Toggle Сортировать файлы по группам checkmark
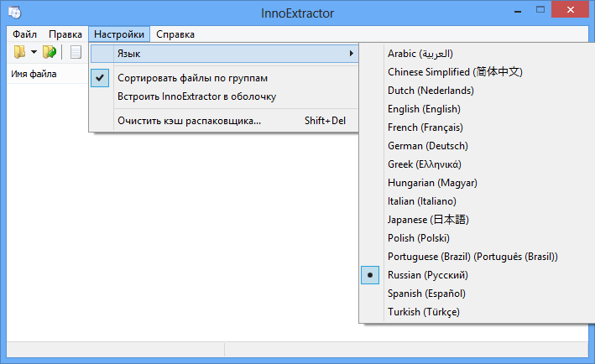Image resolution: width=595 pixels, height=364 pixels. pyautogui.click(x=192, y=78)
